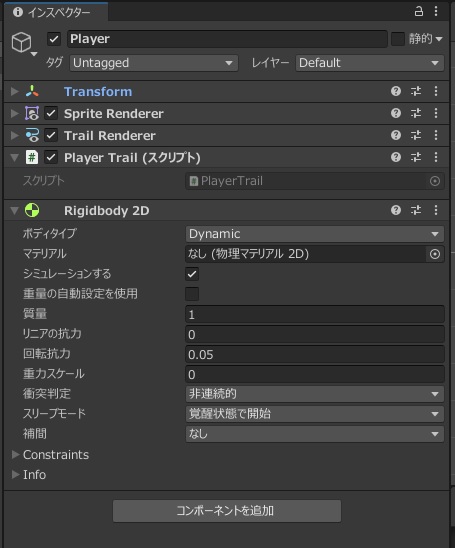455x548 pixels.
Task: Enable 重量の自動設定を使用 checkbox
Action: click(192, 294)
